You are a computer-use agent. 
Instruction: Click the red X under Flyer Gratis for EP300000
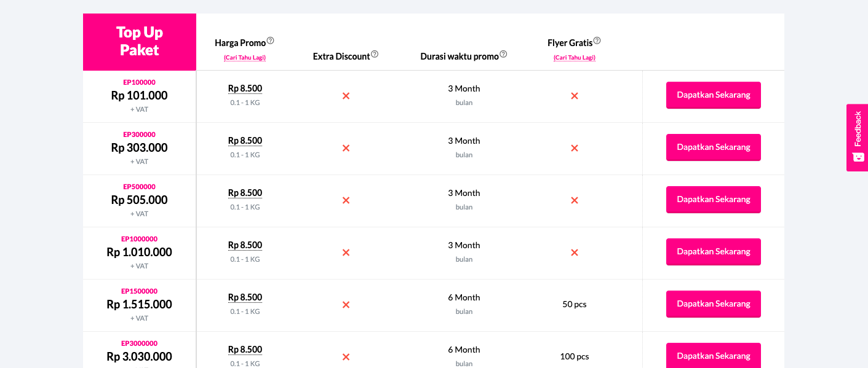[574, 148]
